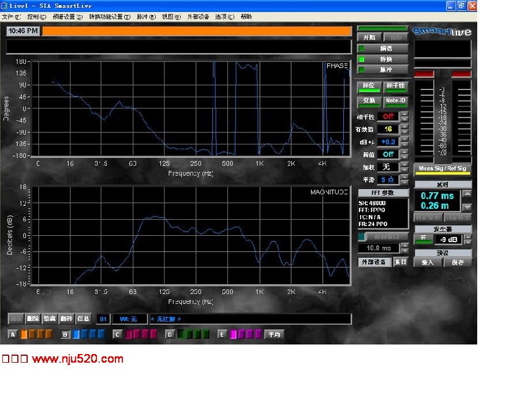
Task: Select reference trace group E
Action: [x=222, y=334]
